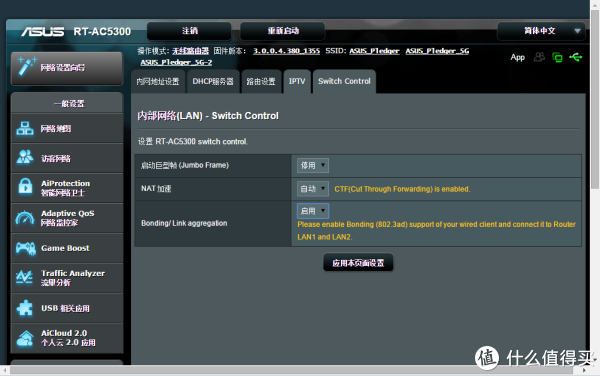Switch to the IPTV tab
The width and height of the screenshot is (600, 376).
tap(297, 81)
